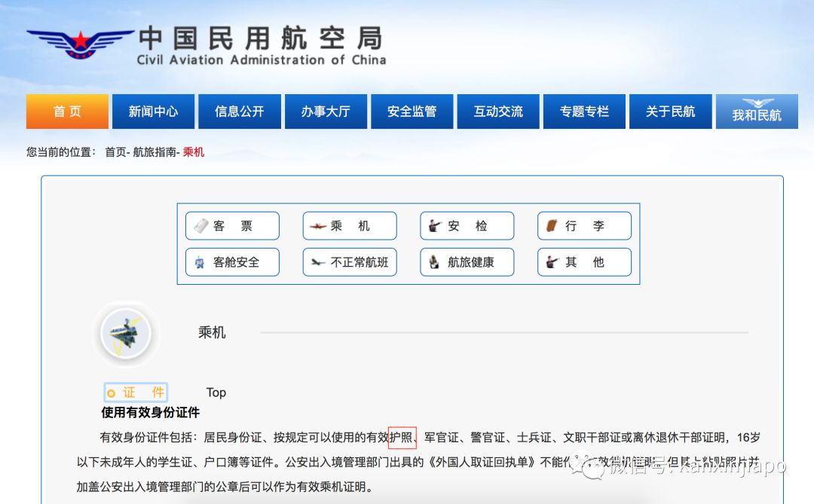Click the luggage icon beside 行李
This screenshot has height=504, width=814.
pyautogui.click(x=552, y=226)
